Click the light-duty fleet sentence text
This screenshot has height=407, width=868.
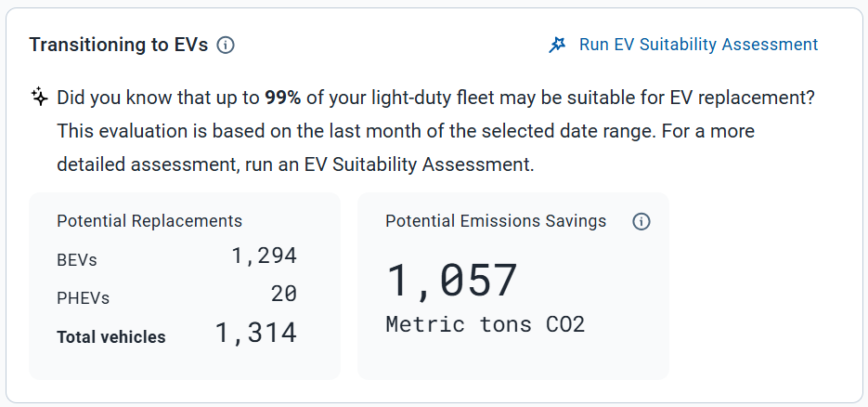click(436, 98)
